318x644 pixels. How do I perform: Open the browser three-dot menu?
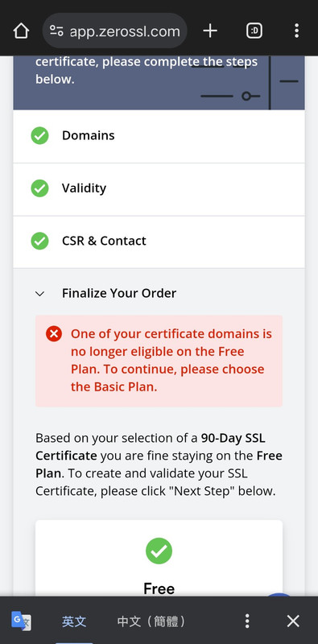(x=296, y=31)
